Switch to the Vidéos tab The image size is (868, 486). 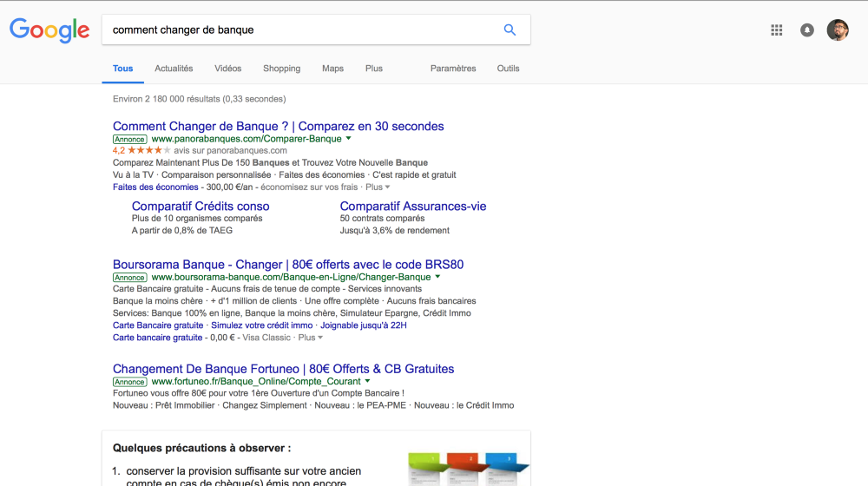(x=228, y=69)
